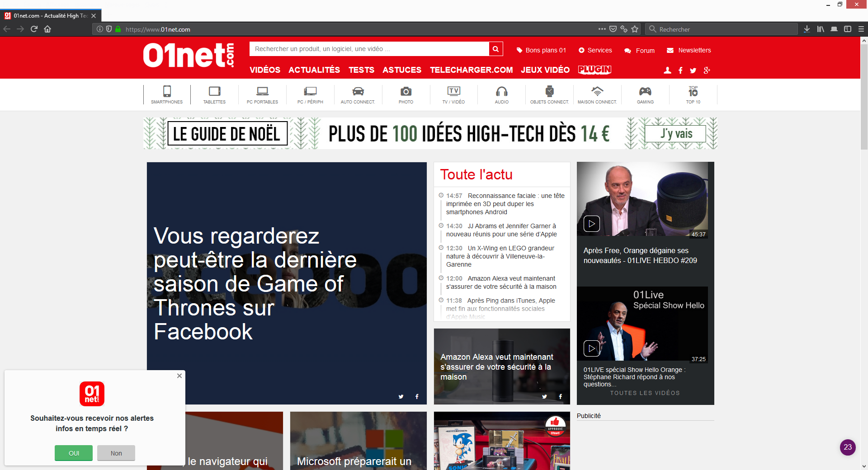868x470 pixels.
Task: Go to the TELECHARGER.COM menu
Action: (x=472, y=70)
